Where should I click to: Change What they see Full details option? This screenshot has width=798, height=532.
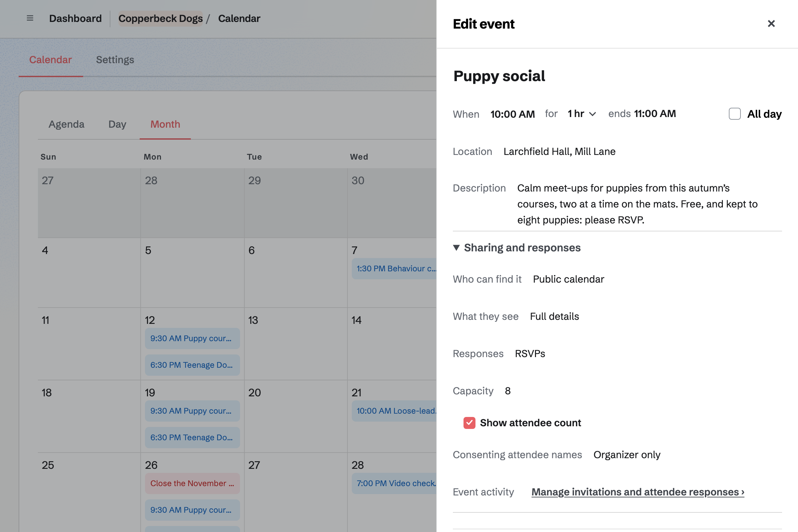[x=554, y=317]
